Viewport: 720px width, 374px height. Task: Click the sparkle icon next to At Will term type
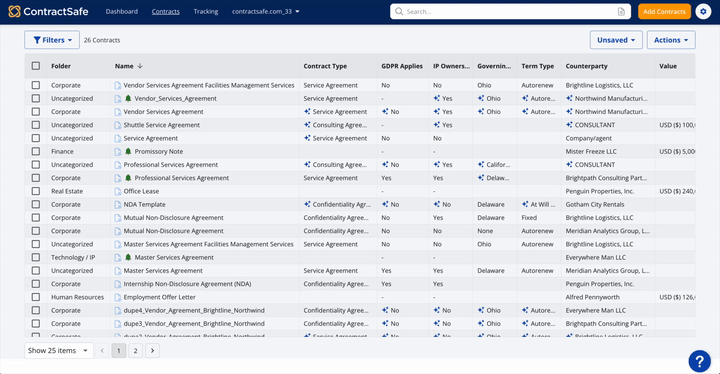pos(525,204)
